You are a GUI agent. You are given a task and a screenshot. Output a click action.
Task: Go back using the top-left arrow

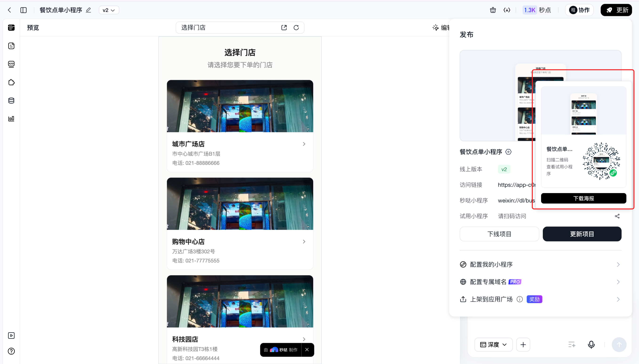tap(9, 10)
